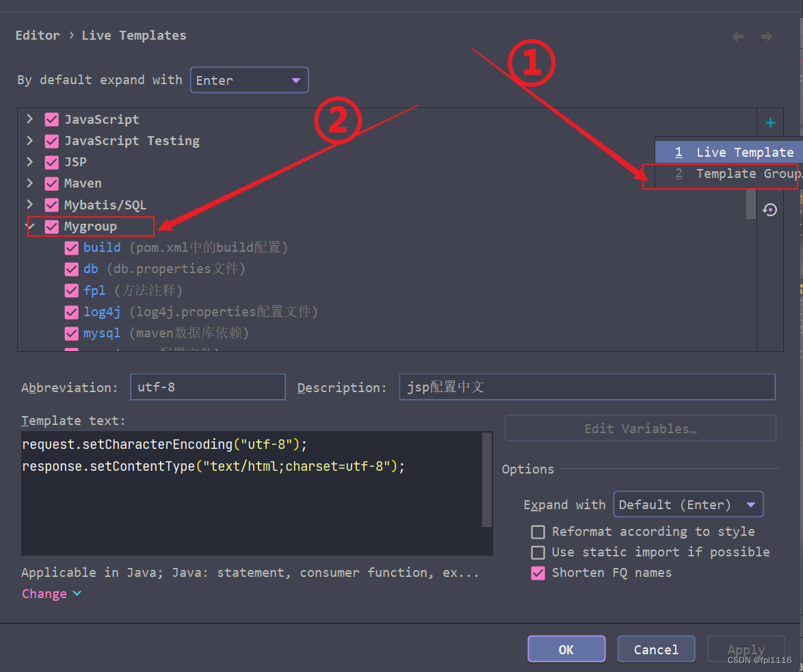803x672 pixels.
Task: Click the OK button
Action: pos(566,649)
